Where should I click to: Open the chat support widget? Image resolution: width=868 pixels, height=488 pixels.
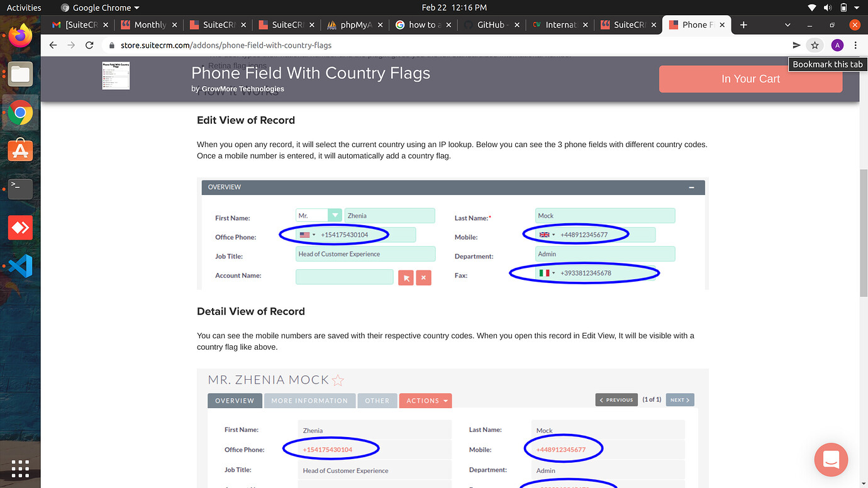(x=831, y=459)
